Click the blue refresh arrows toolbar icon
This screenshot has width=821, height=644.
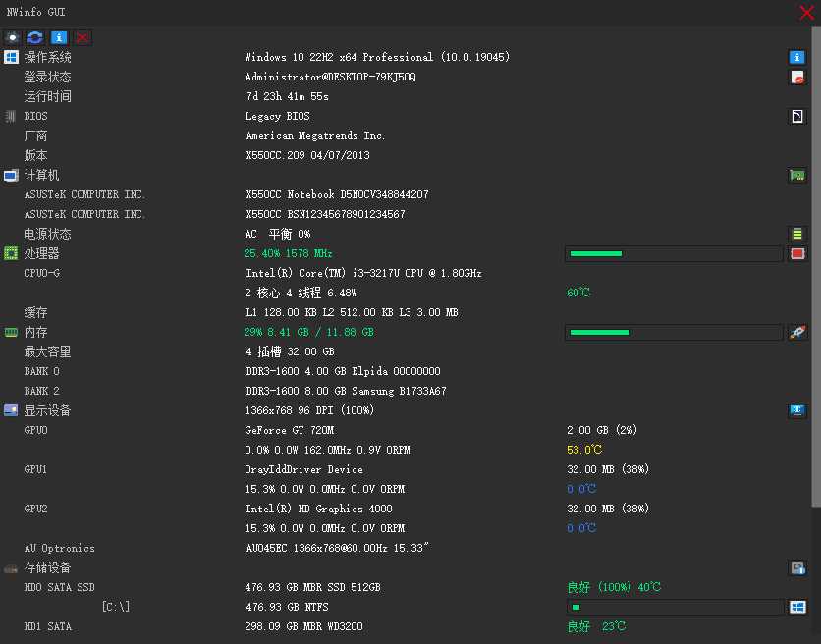[x=35, y=36]
